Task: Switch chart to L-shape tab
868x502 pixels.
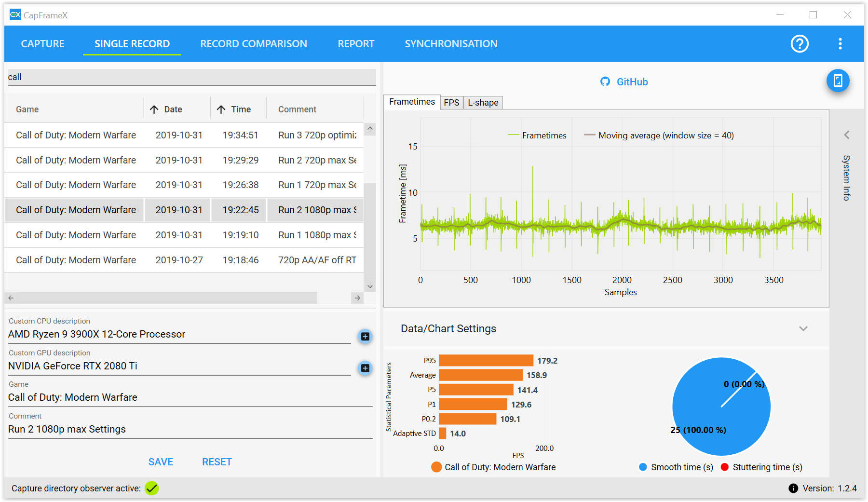Action: 483,103
